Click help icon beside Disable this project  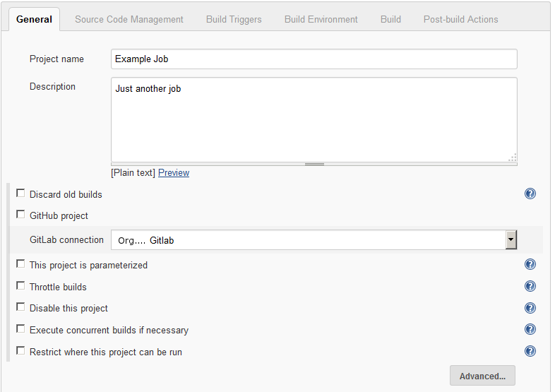(x=530, y=308)
